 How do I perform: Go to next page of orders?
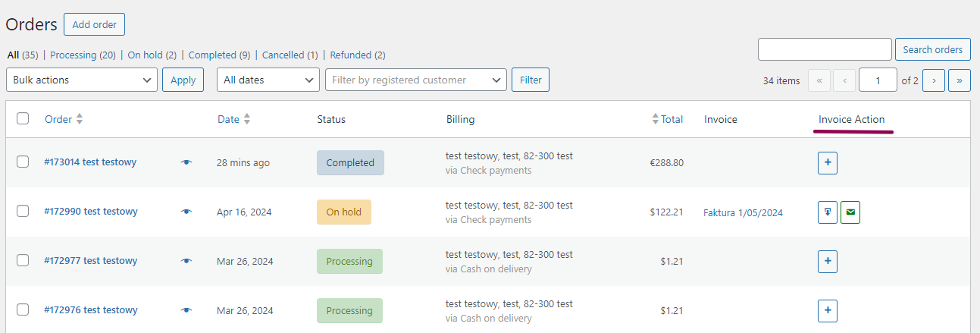934,80
